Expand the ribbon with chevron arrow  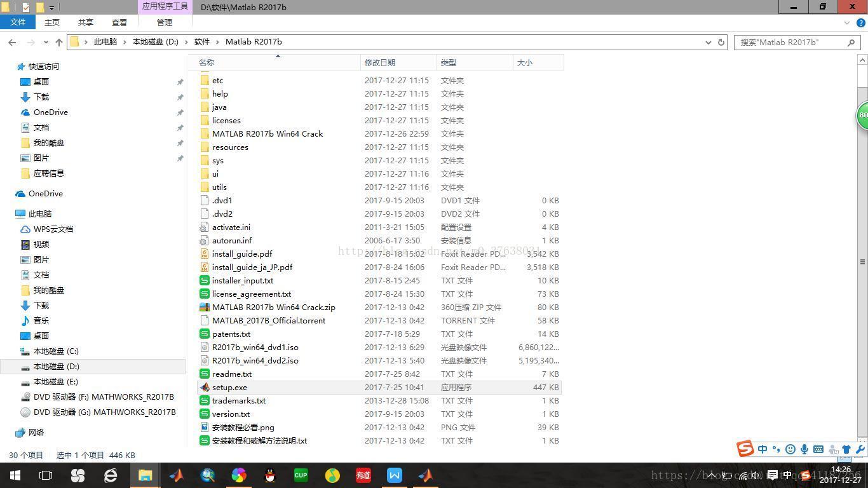(x=846, y=22)
